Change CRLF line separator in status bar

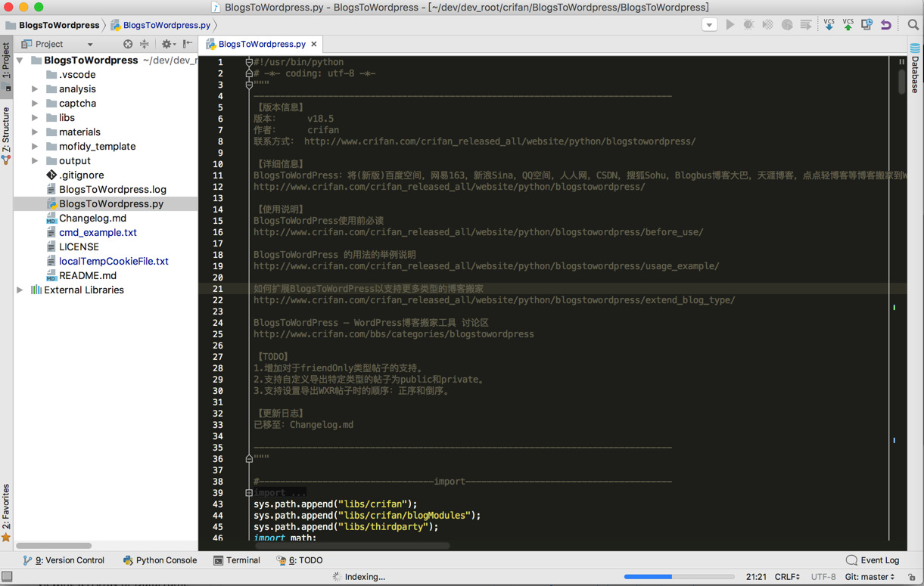tap(787, 577)
